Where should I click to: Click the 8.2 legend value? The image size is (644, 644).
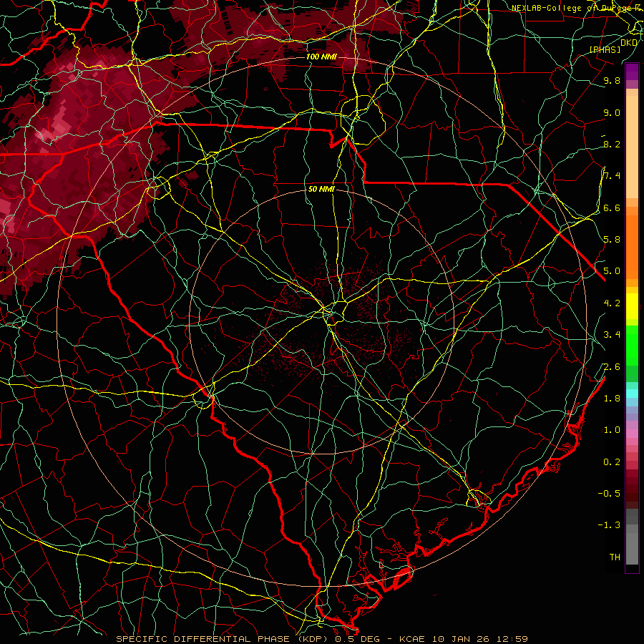pos(612,144)
